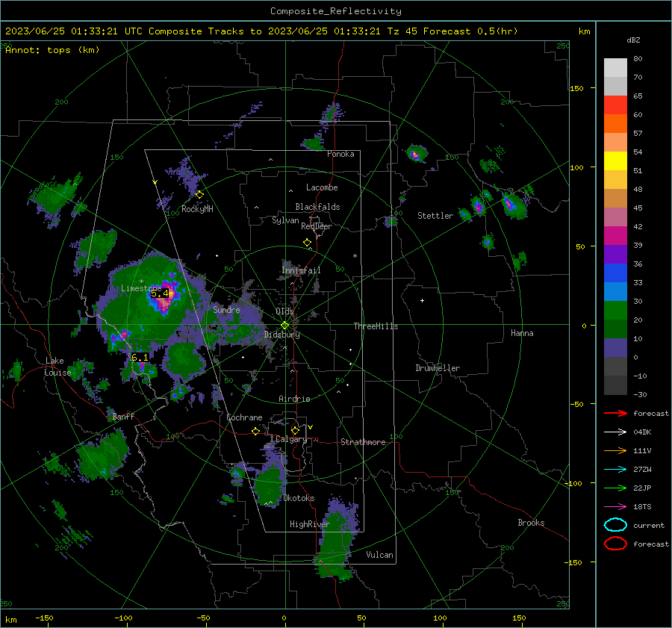Click the Airdrie city label

294,399
